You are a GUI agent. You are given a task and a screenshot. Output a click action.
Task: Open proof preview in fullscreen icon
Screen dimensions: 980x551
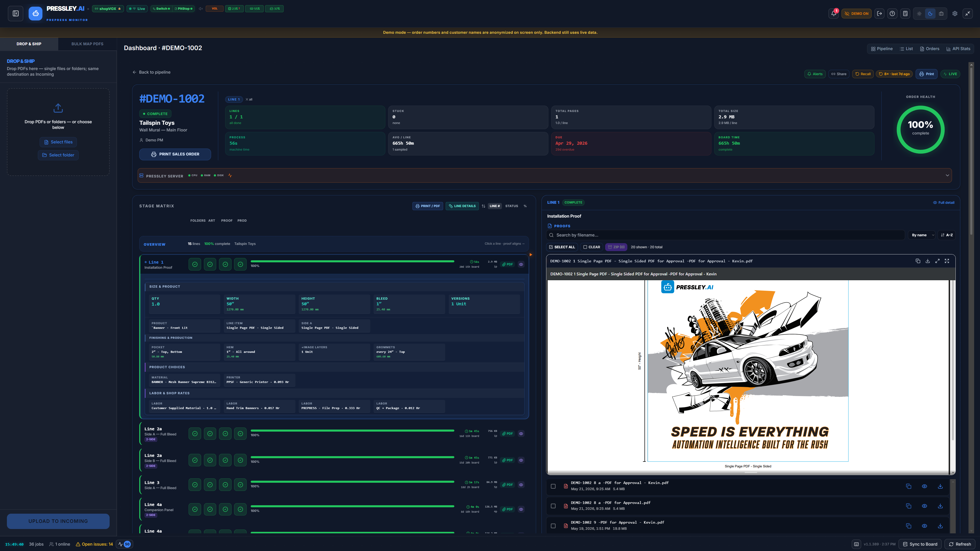coord(947,261)
